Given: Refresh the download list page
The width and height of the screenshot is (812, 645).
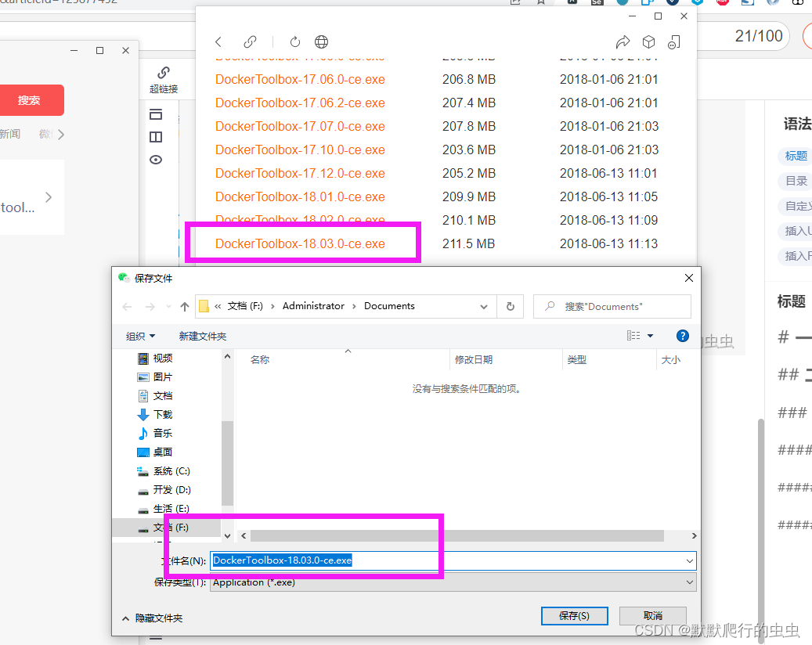Looking at the screenshot, I should (x=294, y=42).
